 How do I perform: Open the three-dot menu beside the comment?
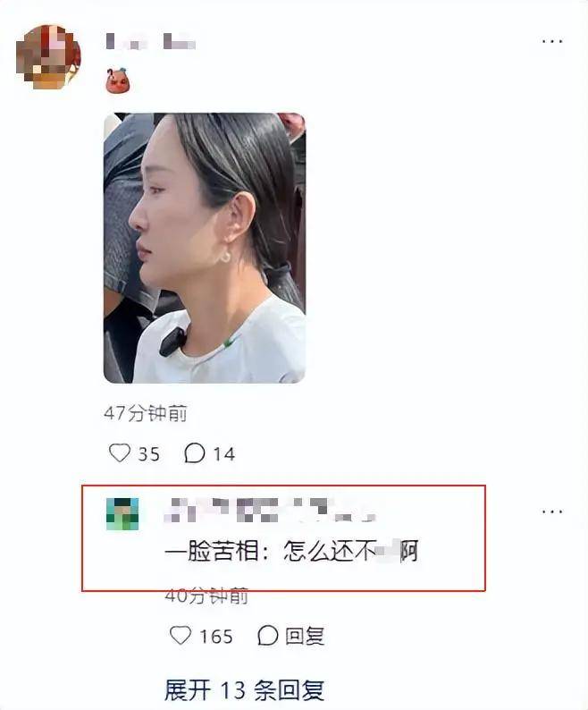coord(552,511)
